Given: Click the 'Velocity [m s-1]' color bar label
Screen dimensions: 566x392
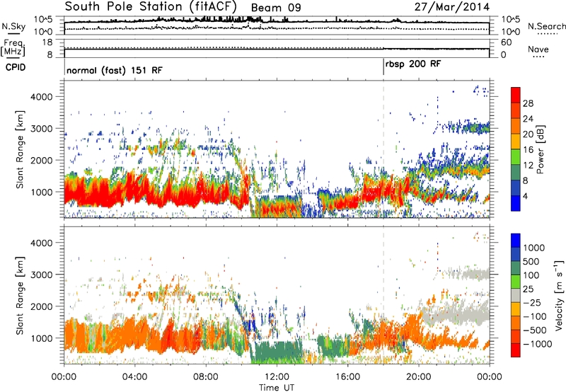Looking at the screenshot, I should pos(559,295).
